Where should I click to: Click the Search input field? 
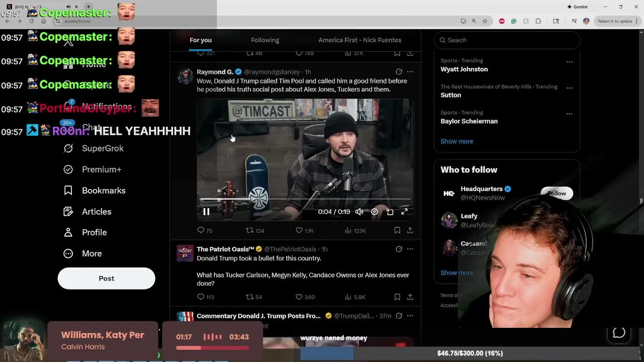point(507,40)
